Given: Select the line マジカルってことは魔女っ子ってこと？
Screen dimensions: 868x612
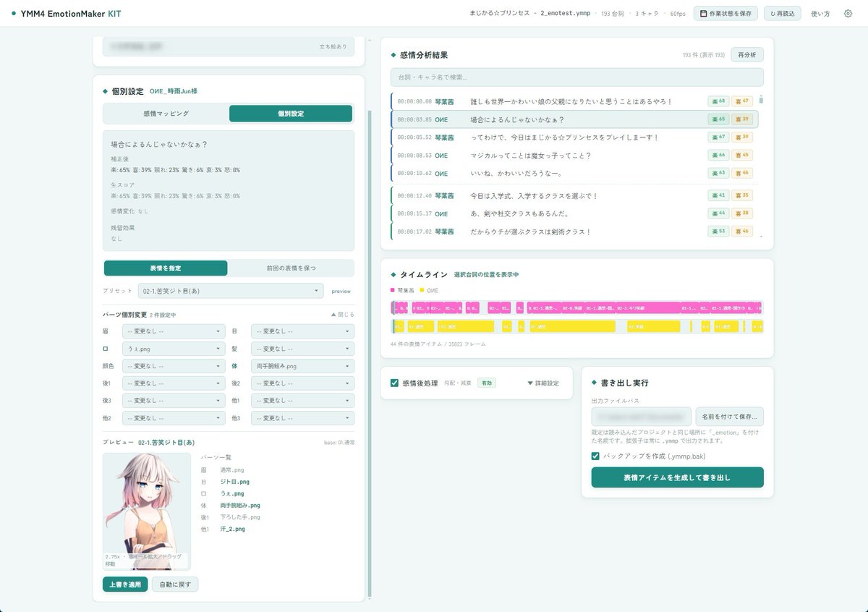Looking at the screenshot, I should pyautogui.click(x=574, y=156).
